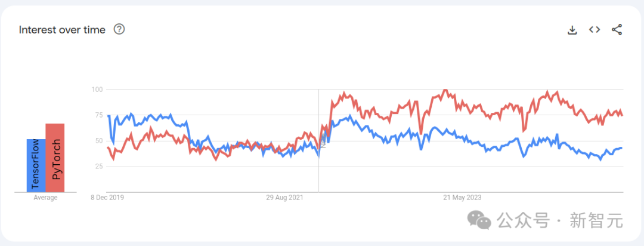Click the Interest over time heading

point(62,30)
